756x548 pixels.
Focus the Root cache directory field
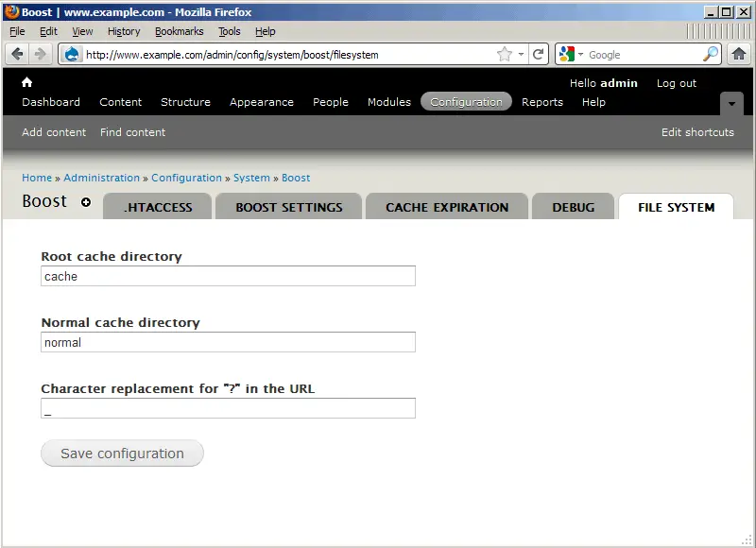tap(228, 276)
